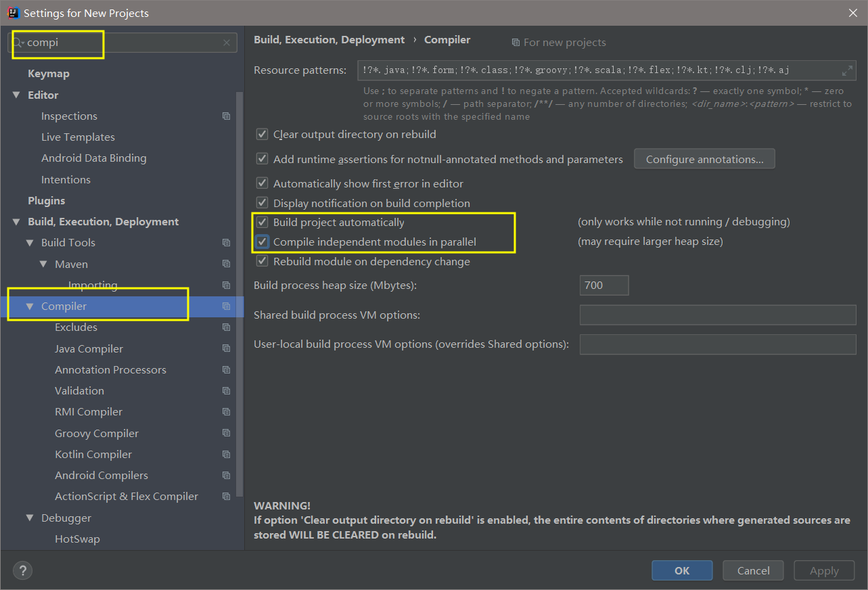Click the project-level icon beside Importing

click(x=226, y=286)
